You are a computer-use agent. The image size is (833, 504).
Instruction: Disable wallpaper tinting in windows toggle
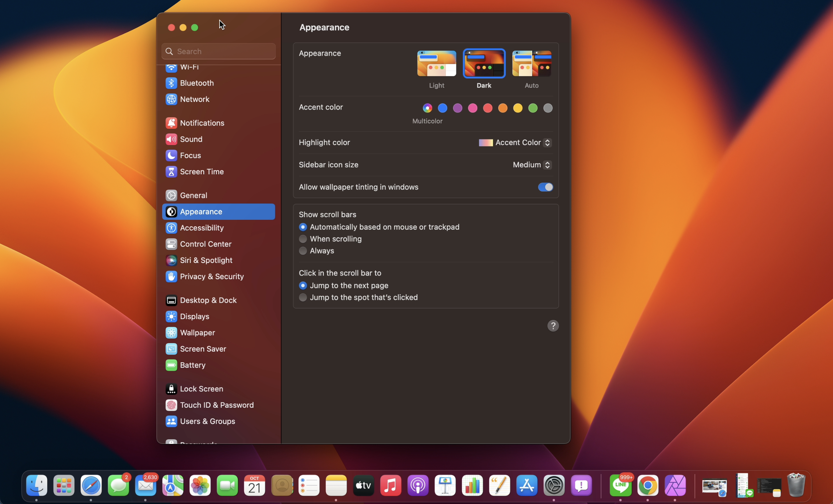click(x=545, y=187)
